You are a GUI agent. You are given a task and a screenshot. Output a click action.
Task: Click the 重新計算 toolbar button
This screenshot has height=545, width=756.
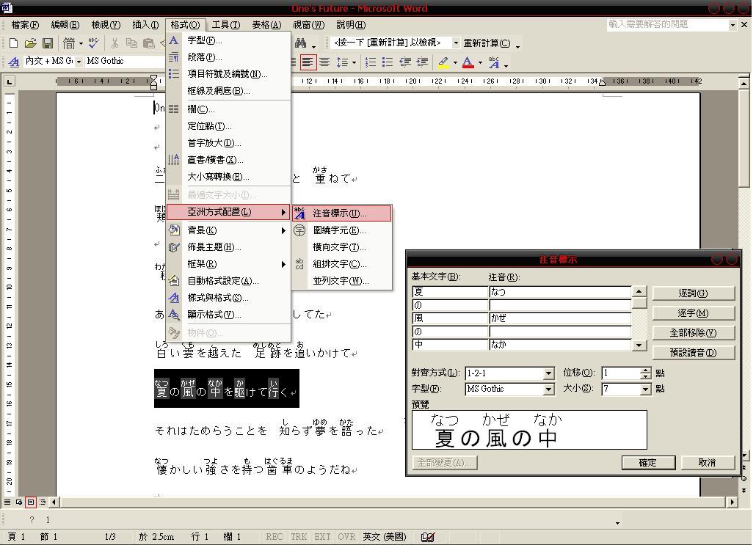(487, 43)
